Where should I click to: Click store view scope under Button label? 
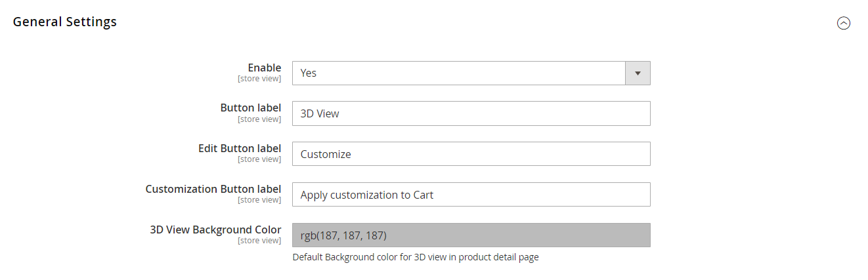(259, 119)
